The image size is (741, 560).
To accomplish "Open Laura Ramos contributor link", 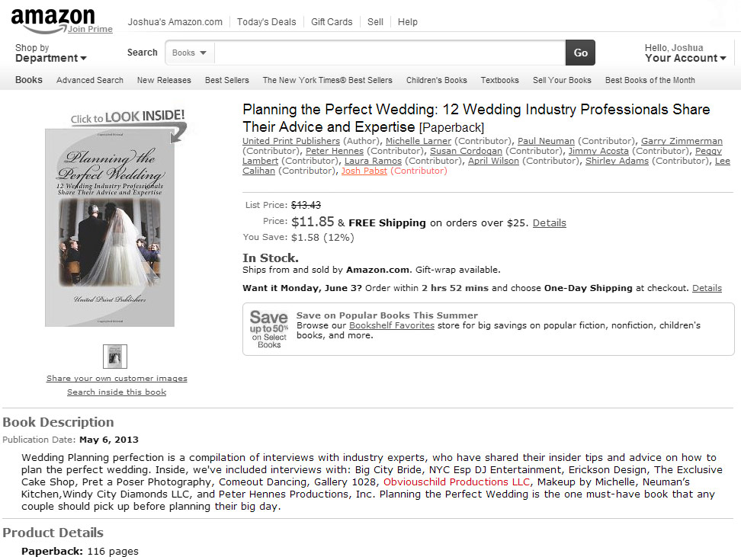I will pos(373,161).
